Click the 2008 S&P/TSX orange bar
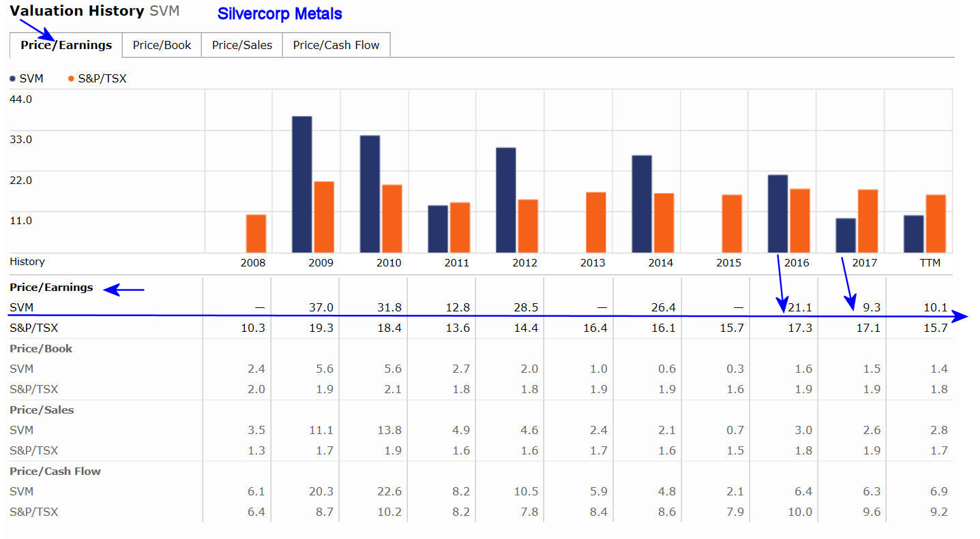Image resolution: width=980 pixels, height=539 pixels. [x=256, y=234]
